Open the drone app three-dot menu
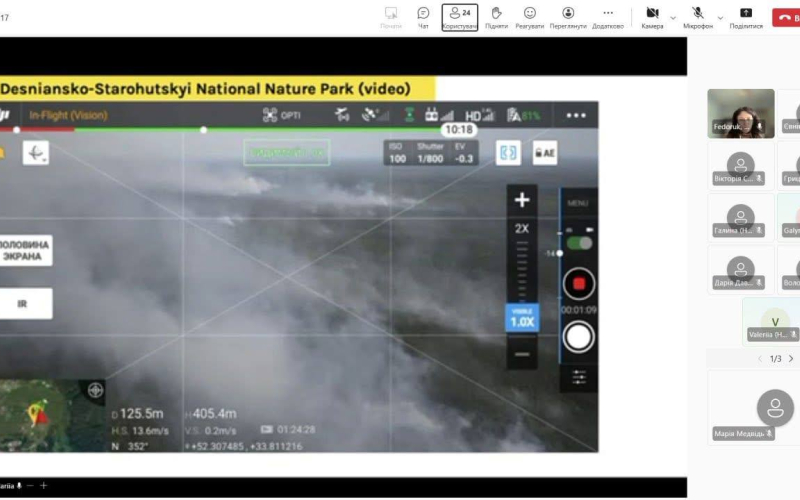 point(575,116)
